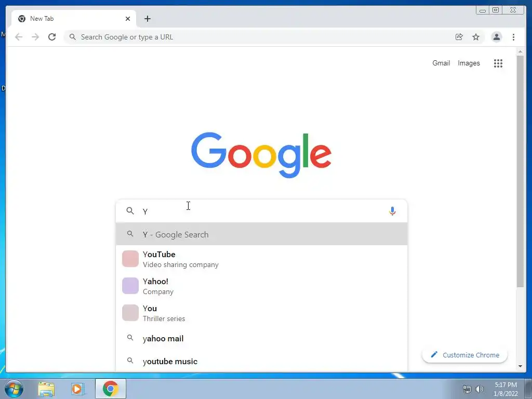Select the 'Y - Google Search' suggestion
The width and height of the screenshot is (532, 399).
[x=262, y=234]
